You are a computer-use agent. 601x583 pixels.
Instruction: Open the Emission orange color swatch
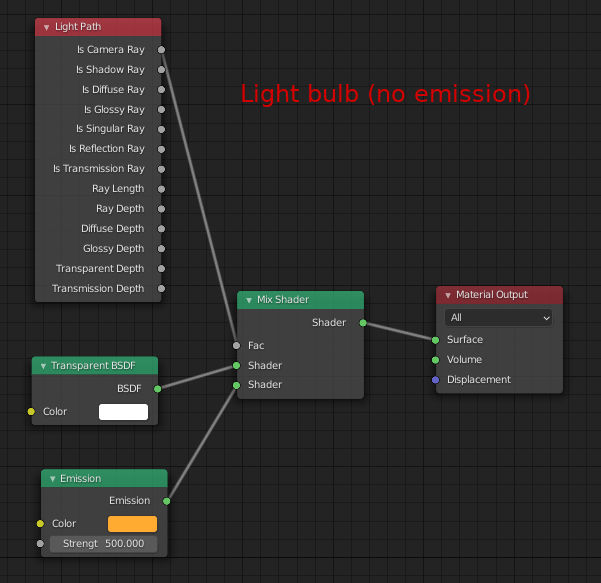coord(132,524)
